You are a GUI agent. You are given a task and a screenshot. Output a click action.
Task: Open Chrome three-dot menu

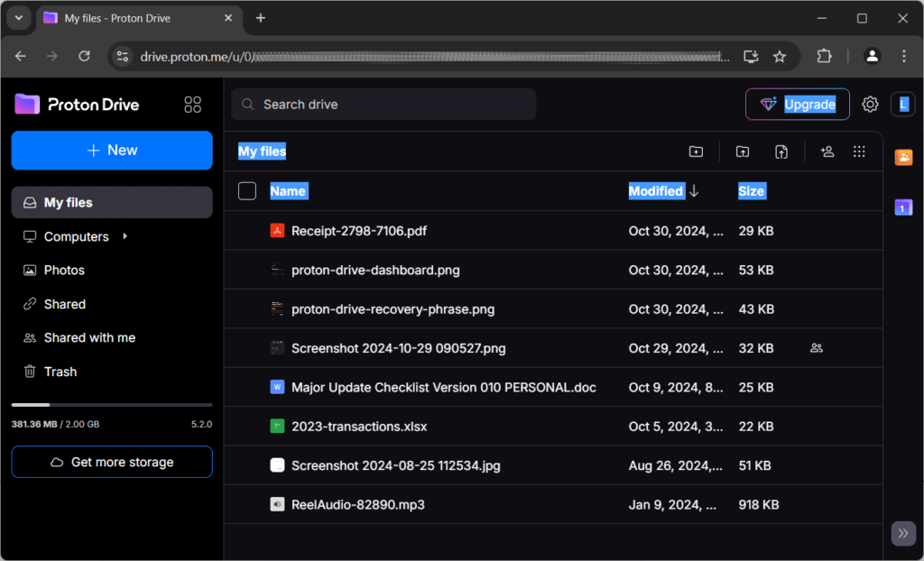tap(903, 57)
